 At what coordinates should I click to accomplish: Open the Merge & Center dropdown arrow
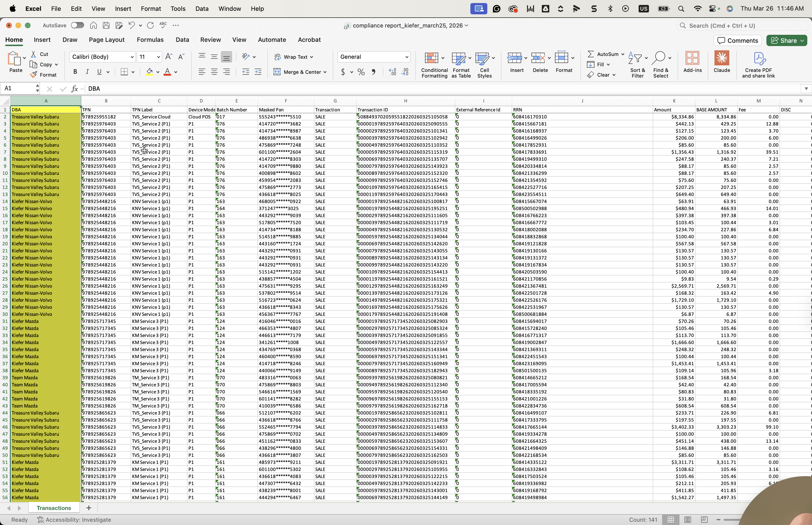tap(325, 72)
